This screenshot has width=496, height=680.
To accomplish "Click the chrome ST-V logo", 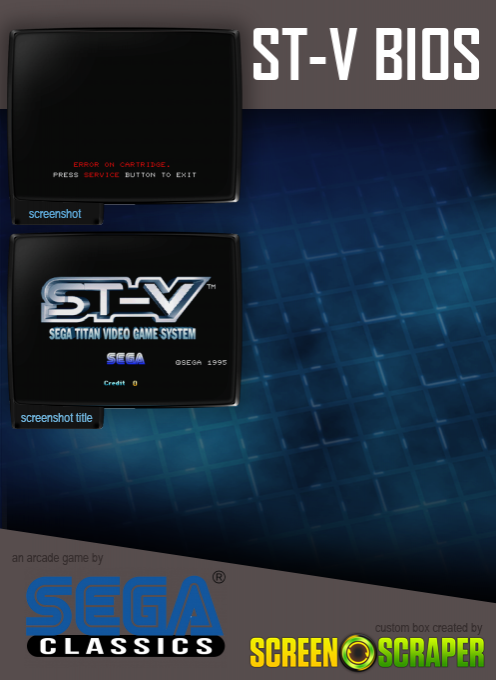I will [x=124, y=300].
